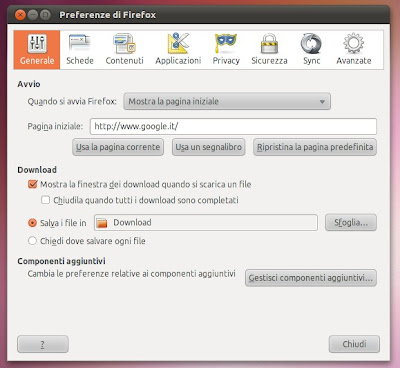Click the Chiudi button

tap(354, 344)
